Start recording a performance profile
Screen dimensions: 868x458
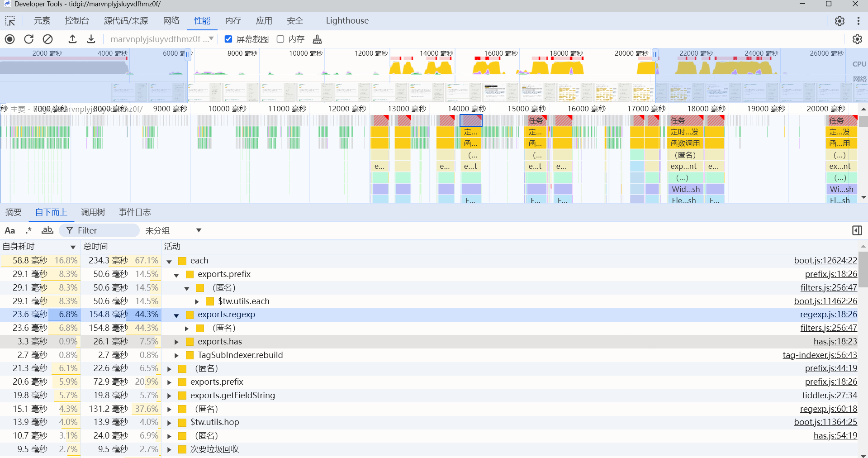pyautogui.click(x=9, y=39)
